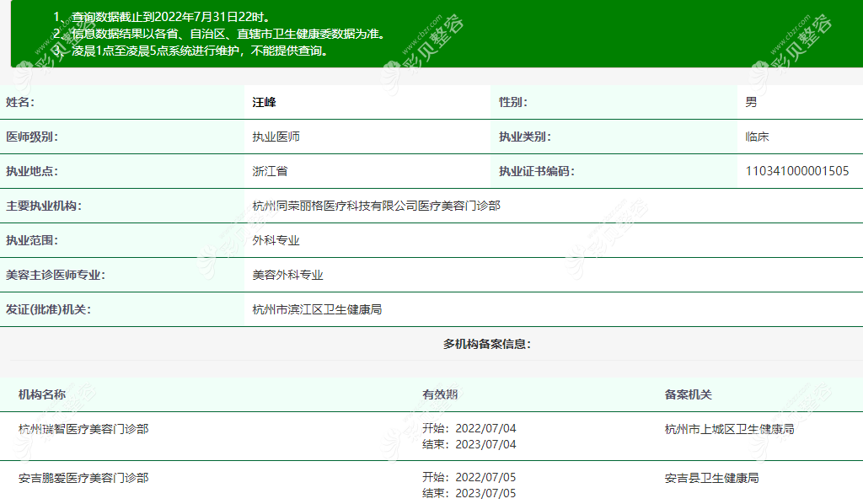Click the 执业地点 label
Image resolution: width=863 pixels, height=504 pixels.
32,172
